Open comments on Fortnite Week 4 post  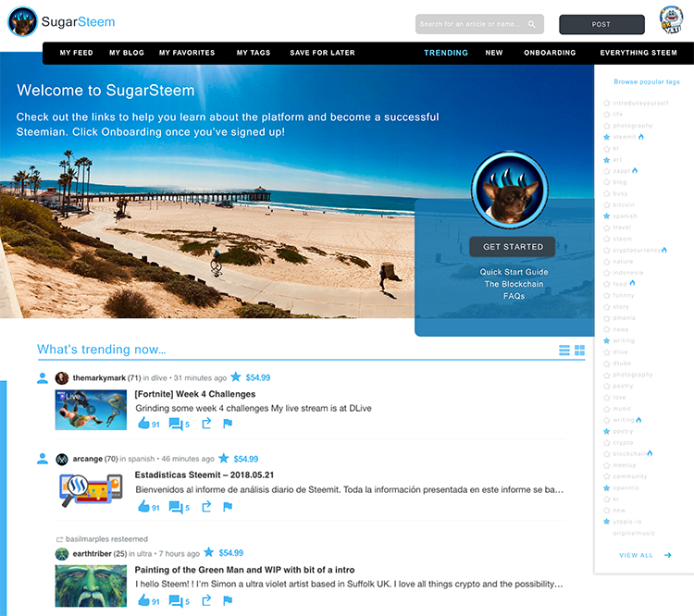176,424
